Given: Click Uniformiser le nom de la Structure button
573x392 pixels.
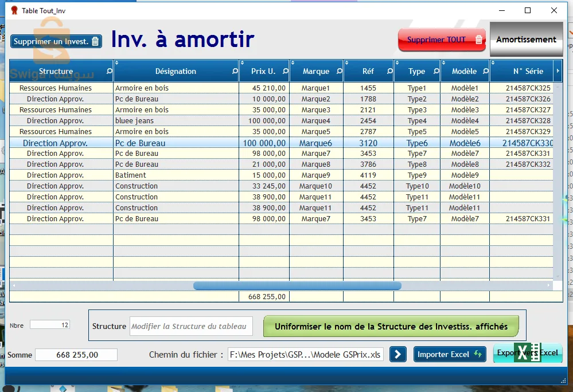Looking at the screenshot, I should coord(391,327).
